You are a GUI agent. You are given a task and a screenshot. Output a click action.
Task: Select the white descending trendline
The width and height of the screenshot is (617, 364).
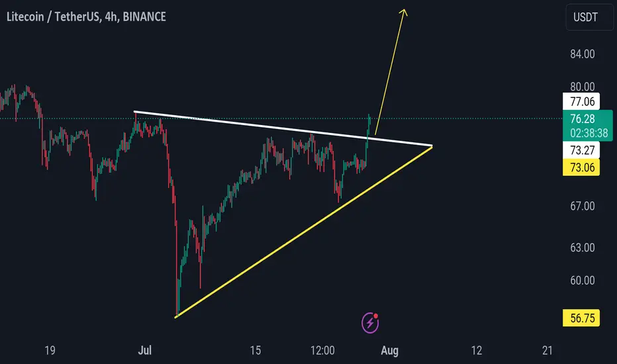[x=283, y=128]
